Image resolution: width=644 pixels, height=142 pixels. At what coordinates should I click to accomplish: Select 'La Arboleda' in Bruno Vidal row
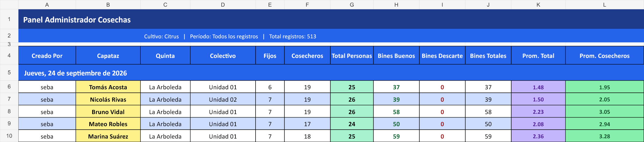tap(165, 112)
